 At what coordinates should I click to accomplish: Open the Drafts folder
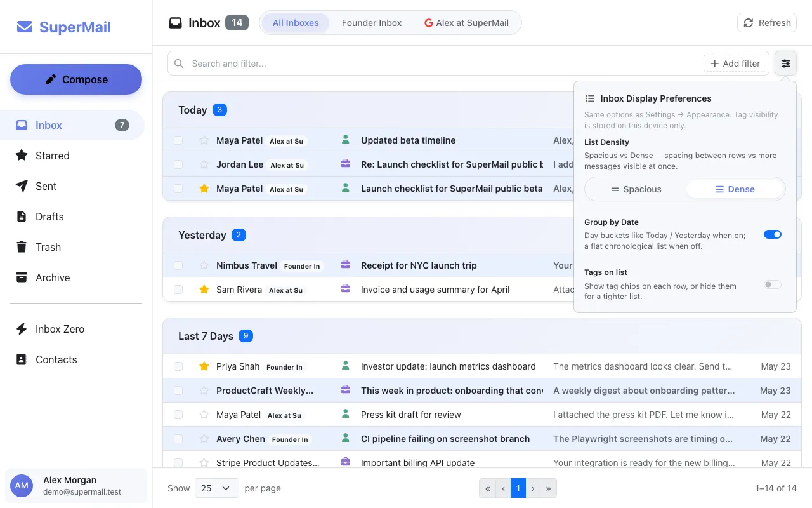click(x=76, y=217)
